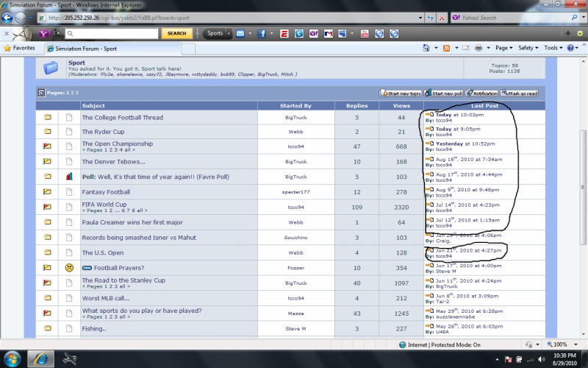Expand the Safety dropdown menu
Screen dimensions: 588x368
point(528,48)
